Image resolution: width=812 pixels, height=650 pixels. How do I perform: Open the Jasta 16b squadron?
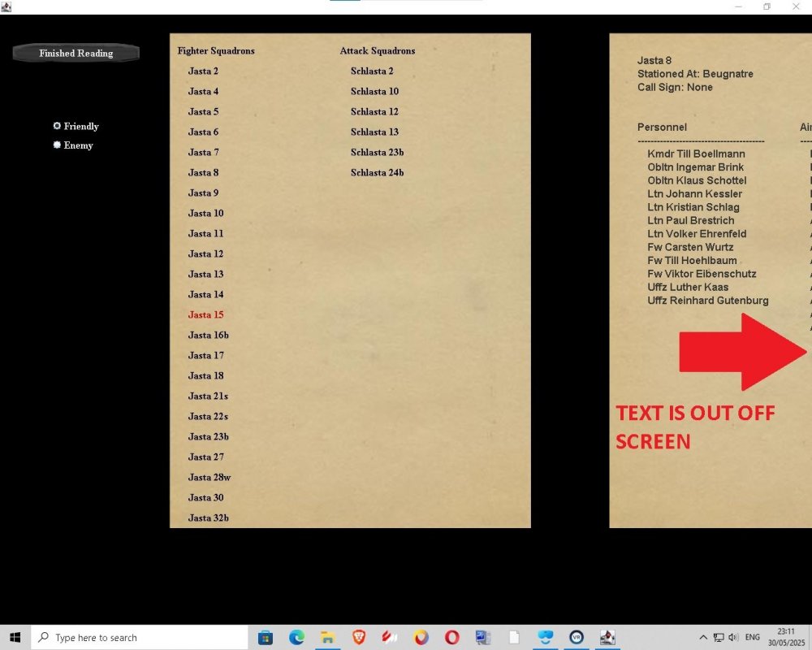coord(208,335)
